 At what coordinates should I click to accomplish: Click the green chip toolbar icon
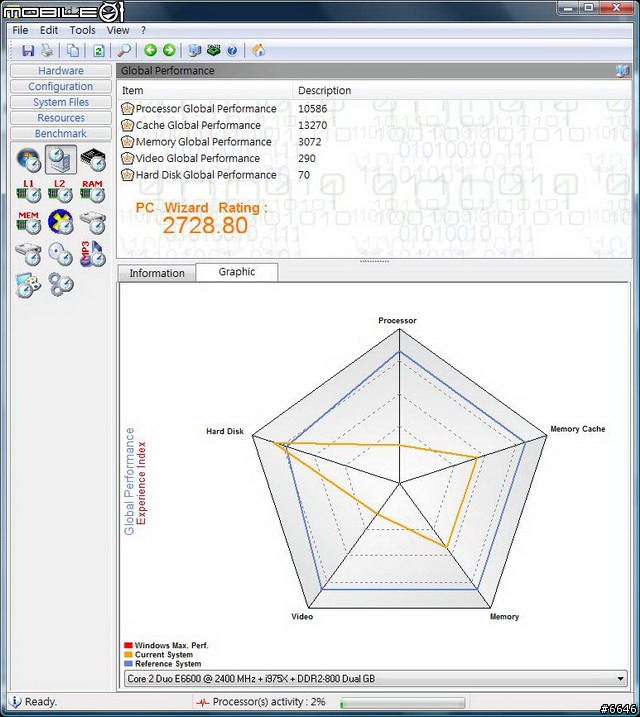[x=213, y=50]
